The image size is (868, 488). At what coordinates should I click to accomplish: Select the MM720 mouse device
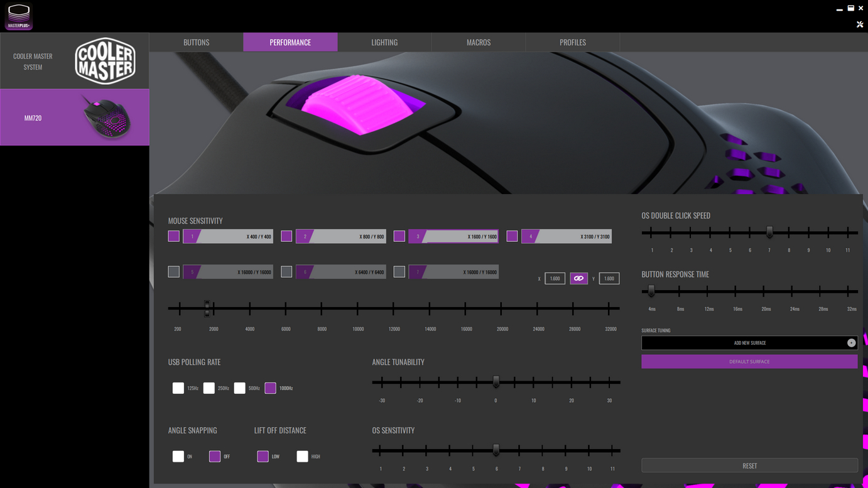point(75,117)
